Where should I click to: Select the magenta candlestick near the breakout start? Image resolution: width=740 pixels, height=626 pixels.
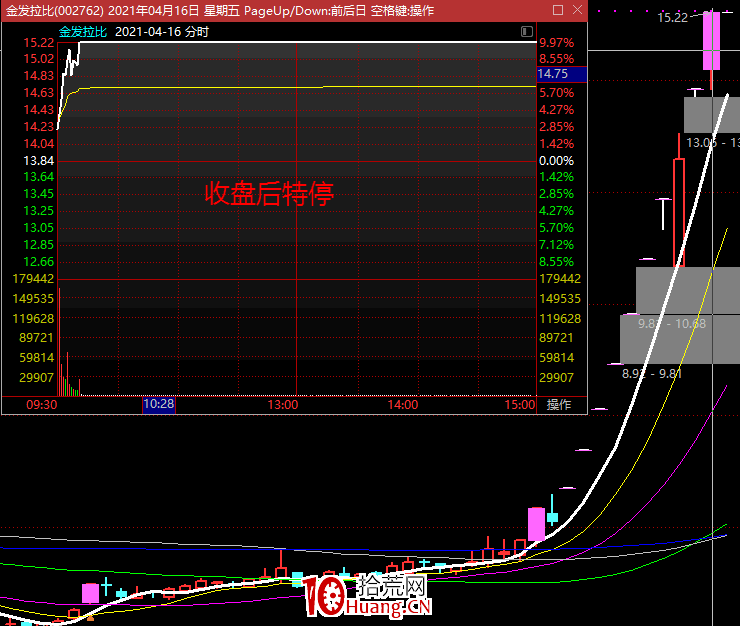pyautogui.click(x=536, y=524)
